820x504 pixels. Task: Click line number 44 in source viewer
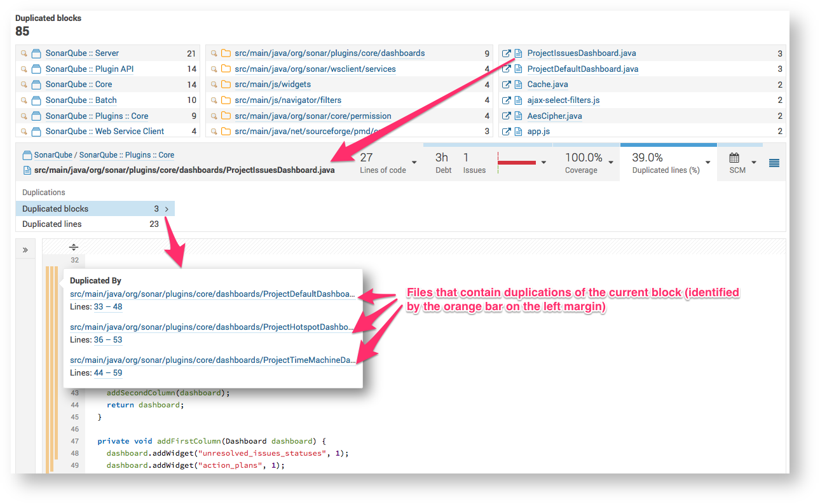(75, 405)
